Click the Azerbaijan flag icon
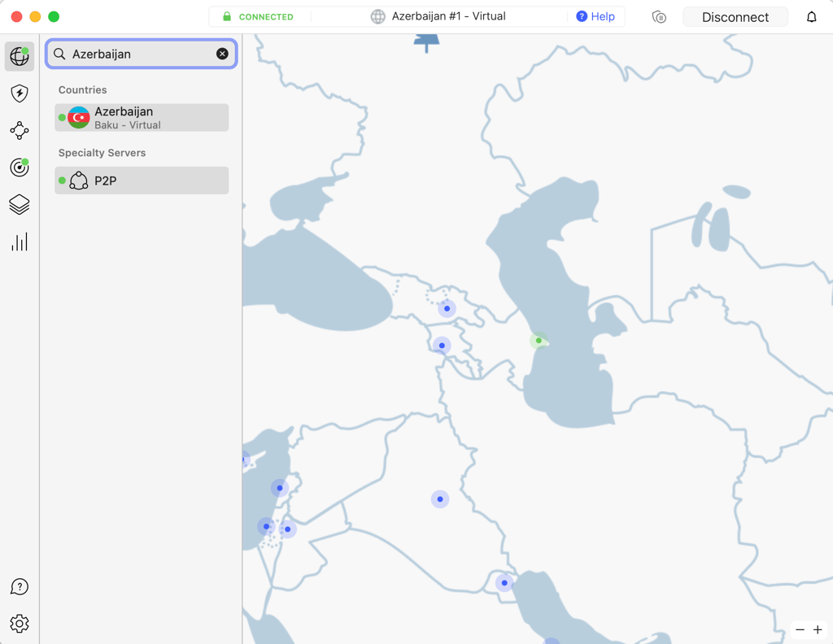 tap(79, 117)
